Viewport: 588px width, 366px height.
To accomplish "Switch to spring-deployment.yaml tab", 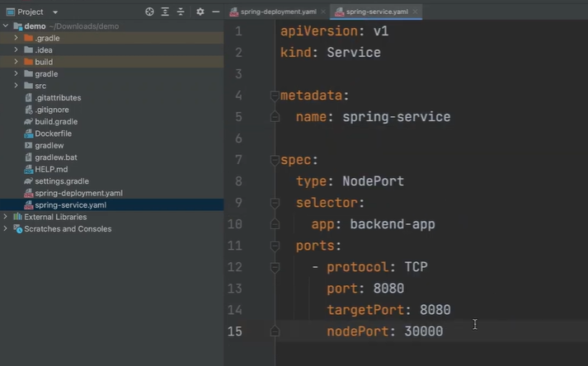I will tap(278, 12).
